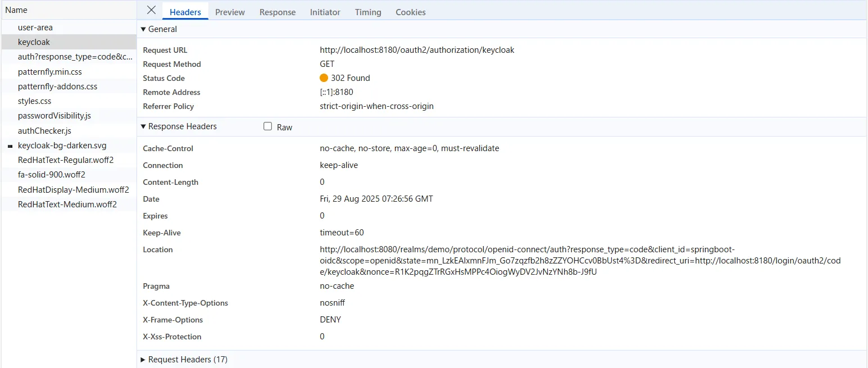Enable the Raw response headers checkbox
The image size is (868, 368).
268,127
